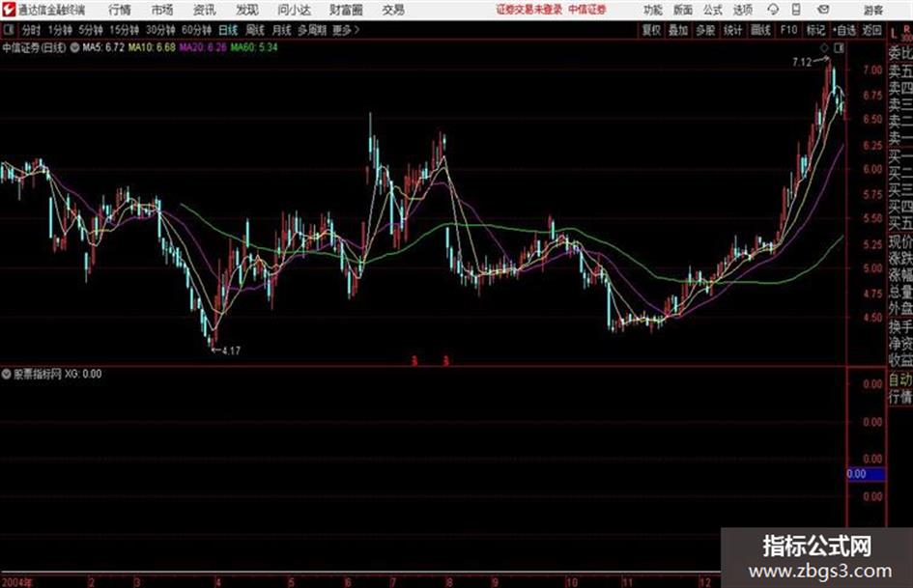Open the 选项 options menu
The height and width of the screenshot is (588, 913).
coord(742,10)
